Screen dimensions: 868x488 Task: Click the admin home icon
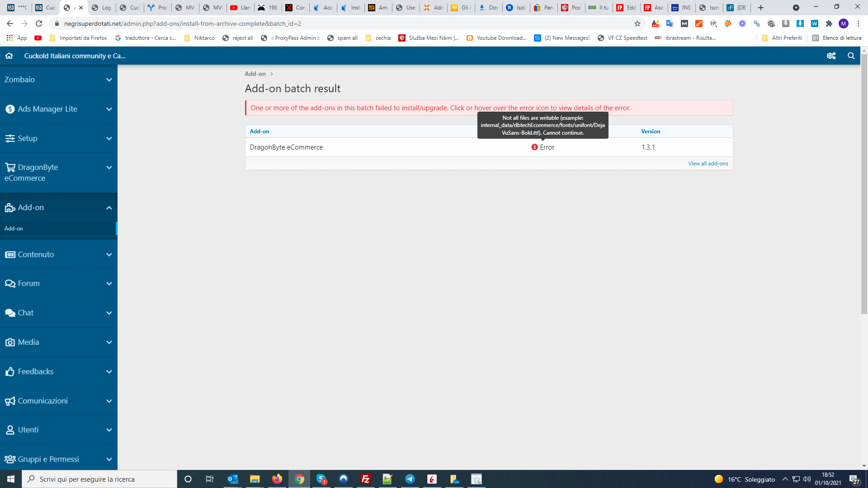tap(9, 56)
